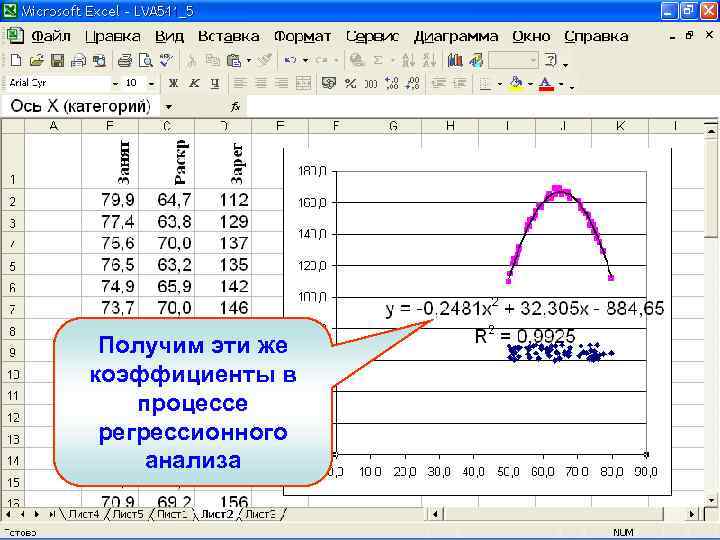Click the Print icon

coord(124,60)
